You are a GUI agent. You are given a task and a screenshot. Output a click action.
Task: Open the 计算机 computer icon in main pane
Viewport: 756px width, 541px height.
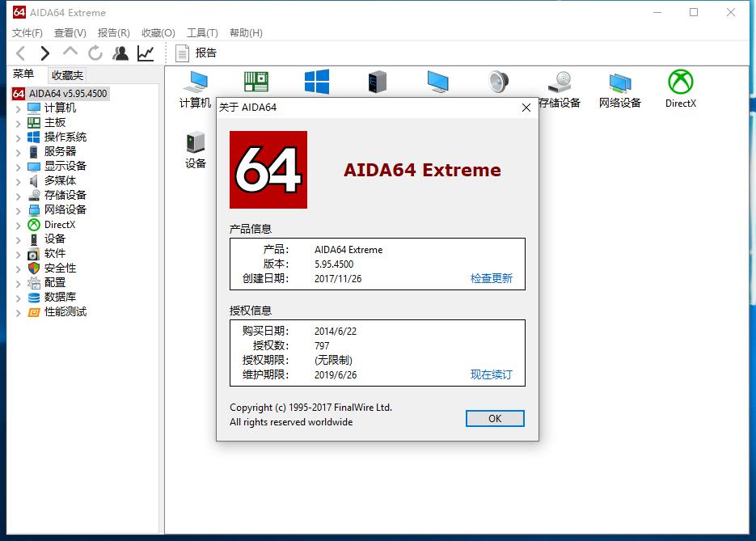(x=196, y=90)
